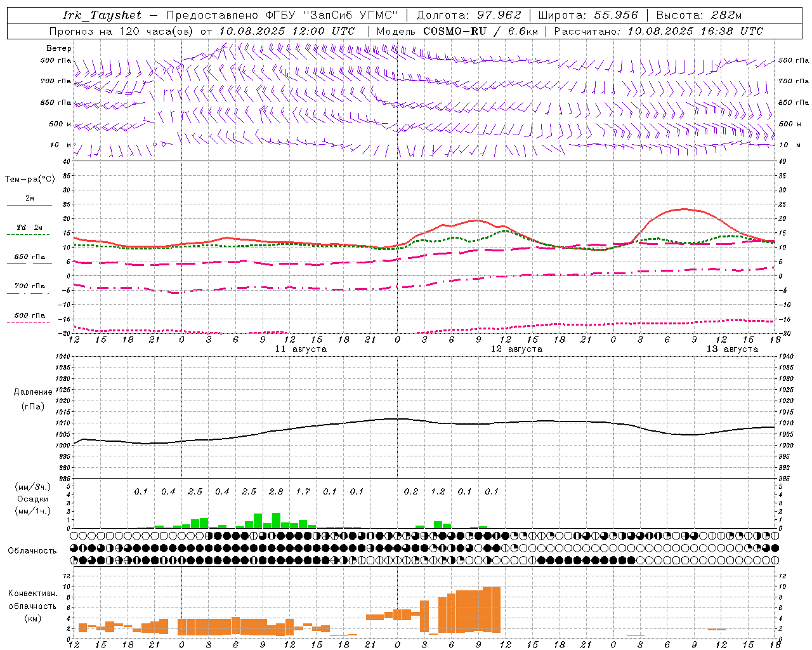812x650 pixels.
Task: Click the 1.2 precipitation value
Action: (x=438, y=491)
